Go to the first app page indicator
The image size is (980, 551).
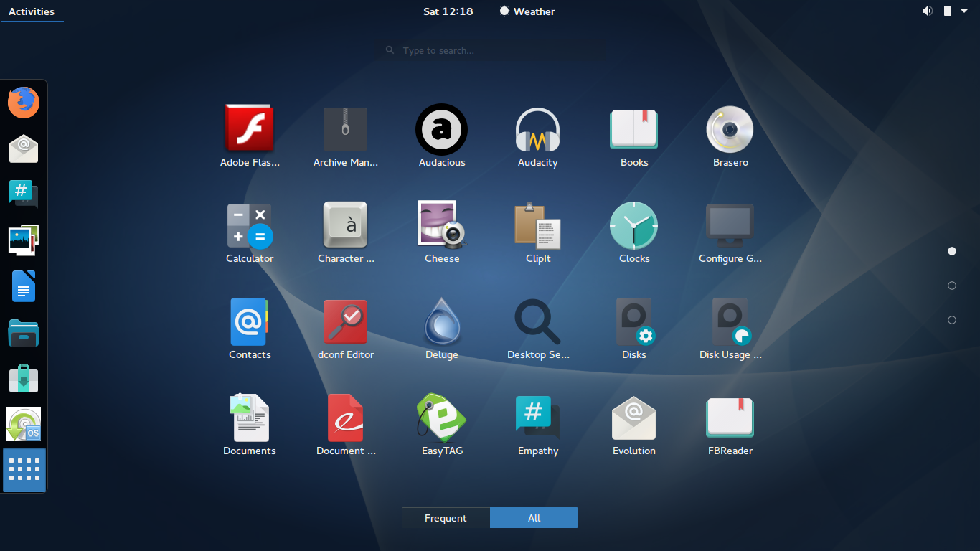pos(952,251)
